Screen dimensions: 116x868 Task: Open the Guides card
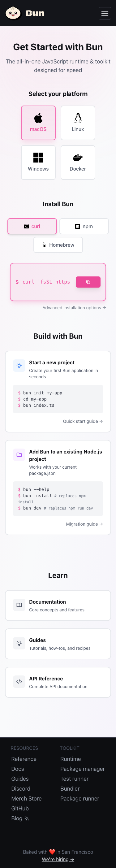pyautogui.click(x=58, y=644)
